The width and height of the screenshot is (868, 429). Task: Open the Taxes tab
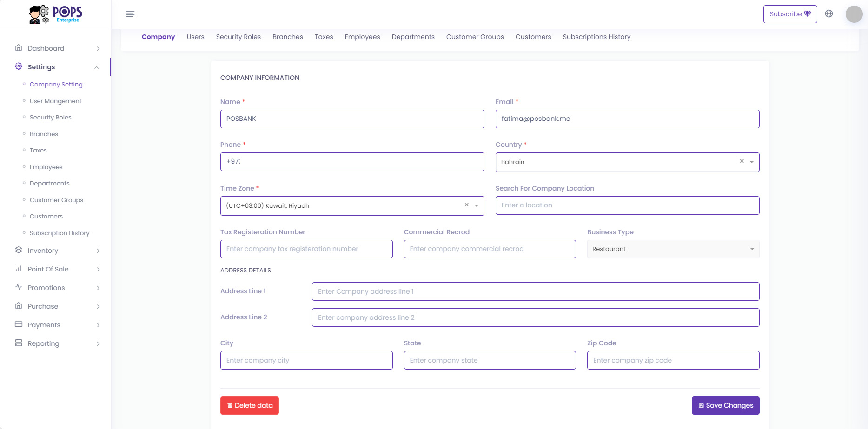click(324, 37)
